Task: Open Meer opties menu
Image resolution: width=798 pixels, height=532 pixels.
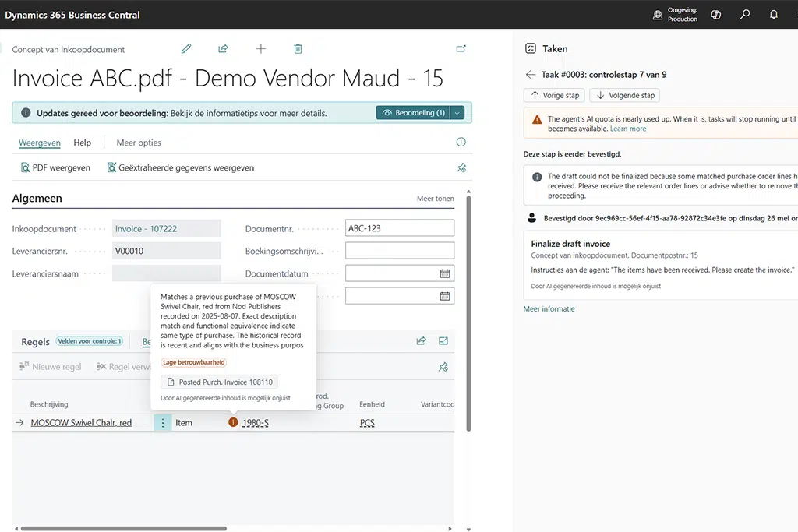Action: tap(139, 143)
